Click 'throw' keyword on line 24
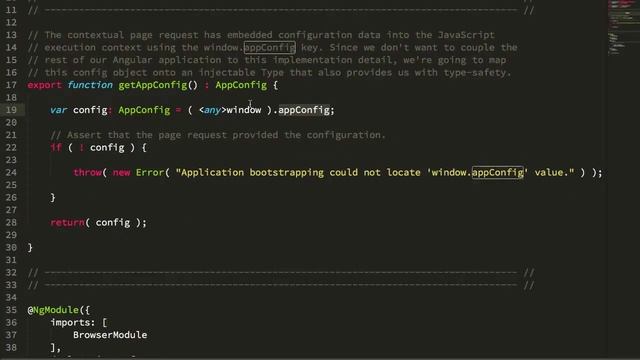Viewport: 640px width, 360px height. click(x=87, y=172)
